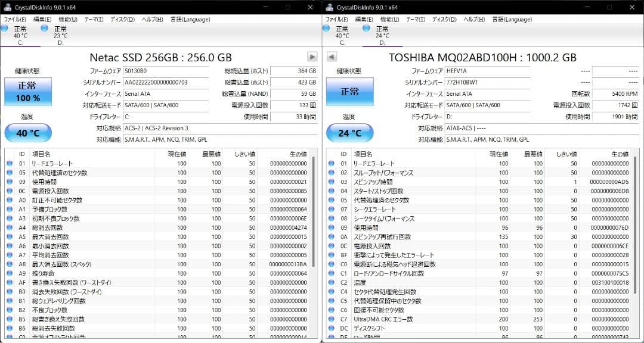Click status icon for 残り寿命 row
The width and height of the screenshot is (644, 343).
pos(10,273)
